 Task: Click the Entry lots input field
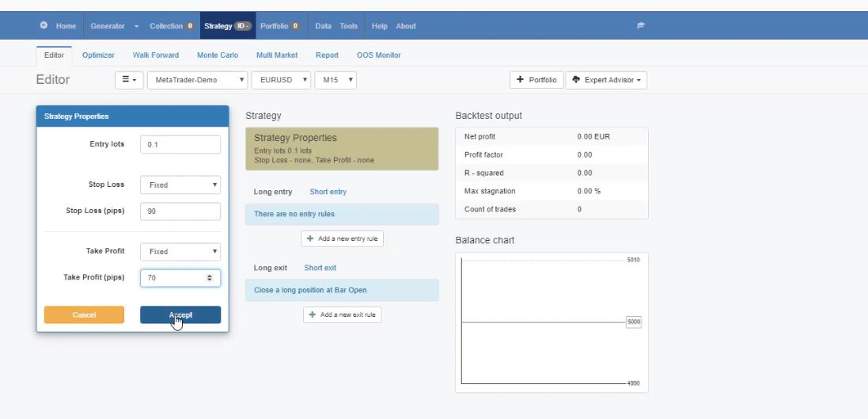pos(180,144)
